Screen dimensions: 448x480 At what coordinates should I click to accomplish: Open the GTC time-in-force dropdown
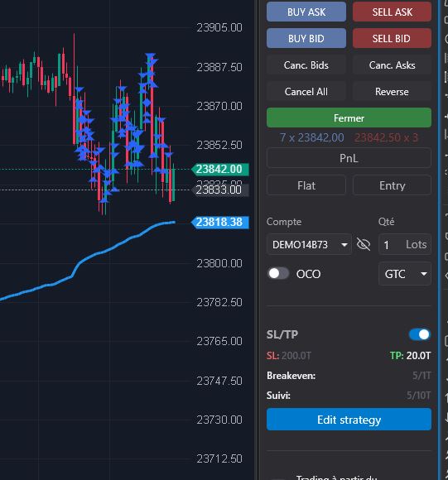click(x=405, y=274)
